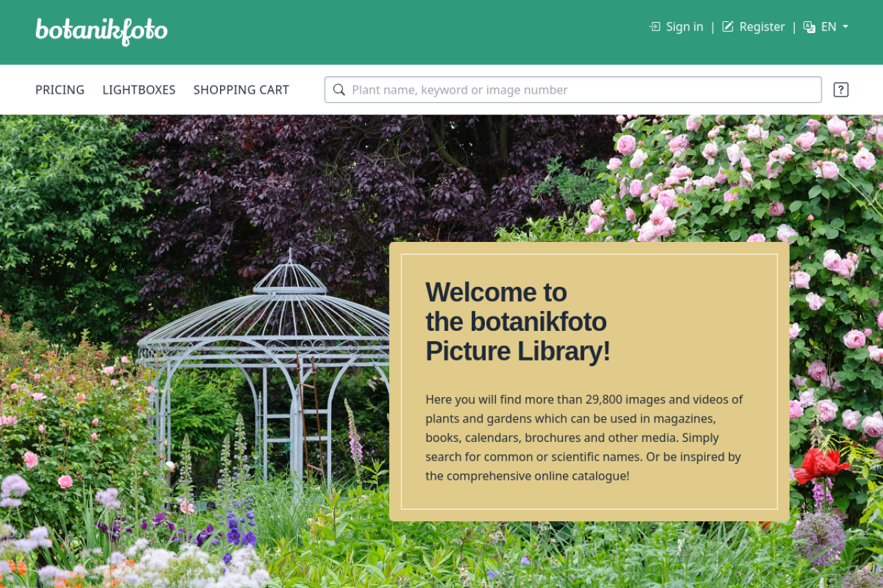Click the language translate icon
The height and width of the screenshot is (588, 883).
coord(809,27)
